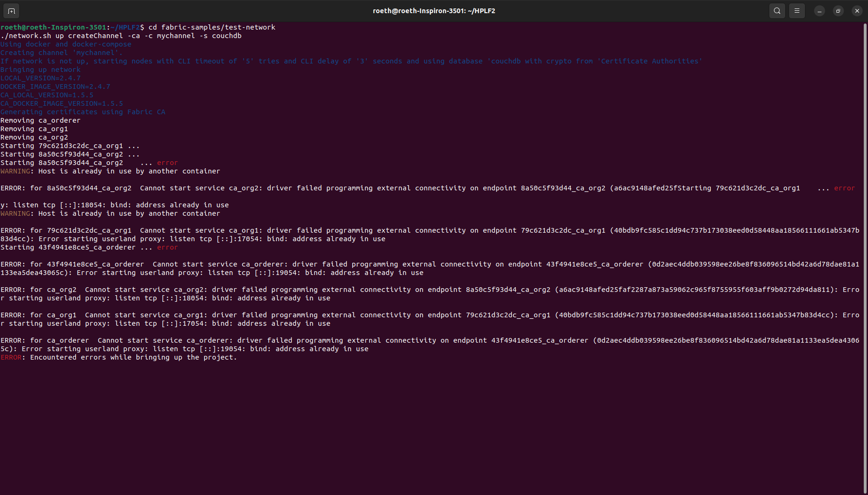This screenshot has height=495, width=868.
Task: Click the terminal vertical scrollbar
Action: pos(865,258)
